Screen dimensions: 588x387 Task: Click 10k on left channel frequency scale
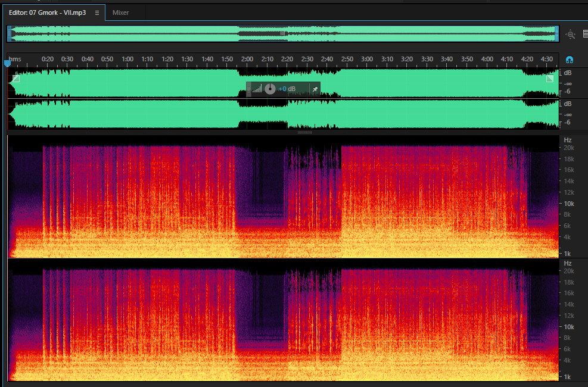click(569, 204)
